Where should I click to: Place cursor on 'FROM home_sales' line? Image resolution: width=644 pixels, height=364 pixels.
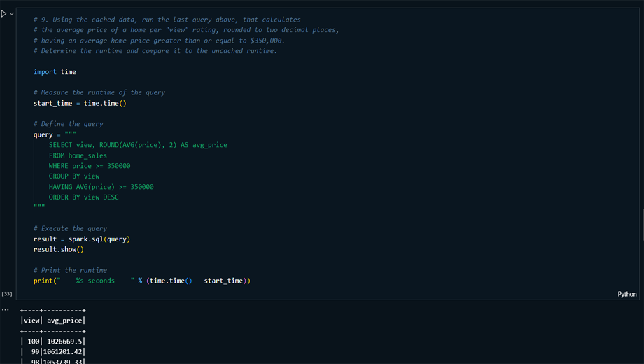(78, 155)
